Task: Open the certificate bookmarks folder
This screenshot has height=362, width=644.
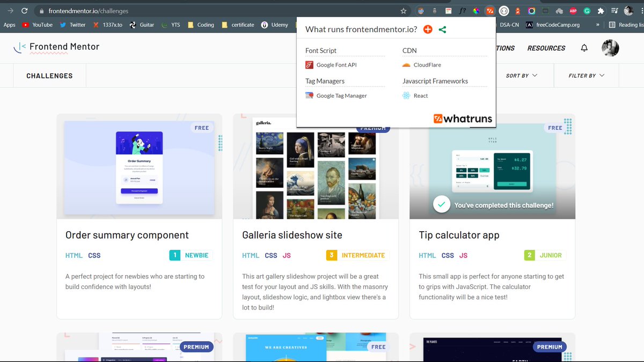Action: [x=238, y=25]
